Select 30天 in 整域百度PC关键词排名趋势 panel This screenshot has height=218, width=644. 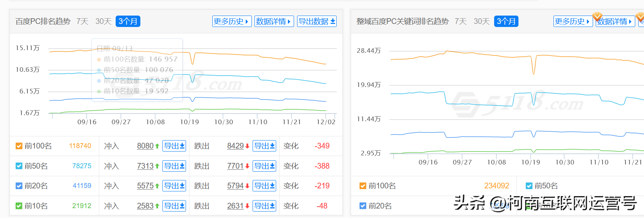(x=482, y=21)
